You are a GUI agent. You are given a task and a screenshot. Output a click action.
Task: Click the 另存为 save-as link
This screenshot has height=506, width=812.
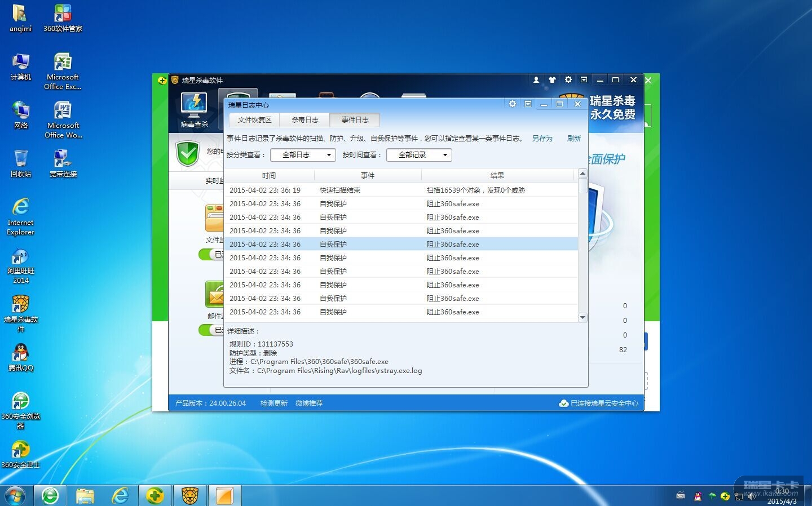pyautogui.click(x=542, y=139)
